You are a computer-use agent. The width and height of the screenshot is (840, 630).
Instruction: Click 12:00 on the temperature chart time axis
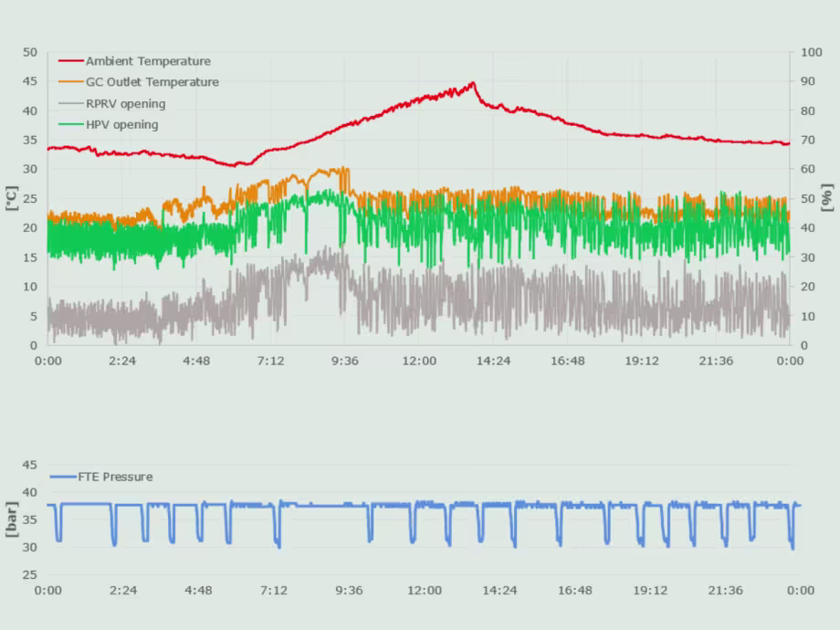[419, 361]
